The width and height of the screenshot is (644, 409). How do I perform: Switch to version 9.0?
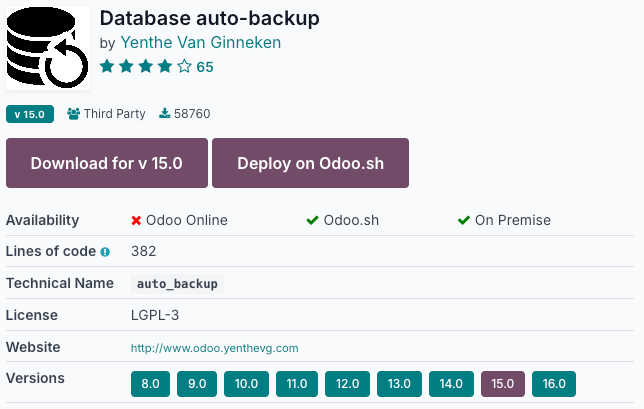197,384
